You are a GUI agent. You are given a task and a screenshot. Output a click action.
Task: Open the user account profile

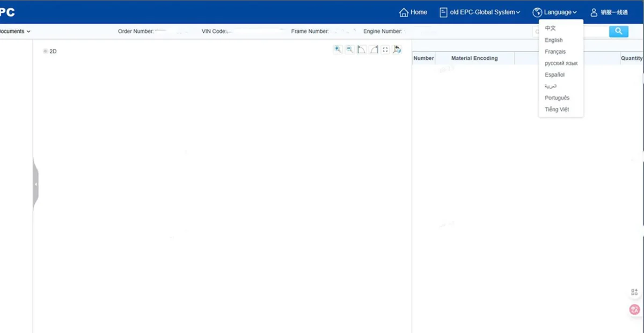609,12
